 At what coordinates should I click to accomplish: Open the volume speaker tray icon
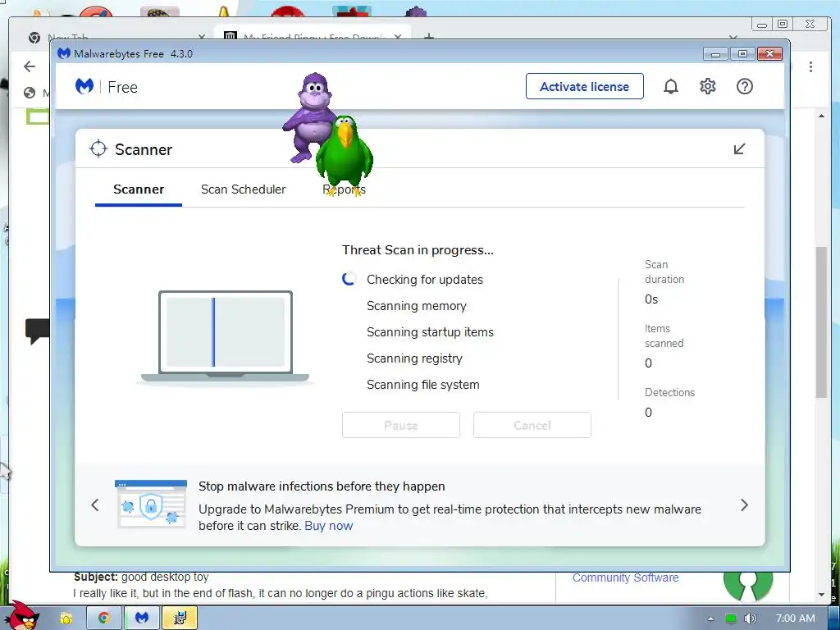point(750,619)
